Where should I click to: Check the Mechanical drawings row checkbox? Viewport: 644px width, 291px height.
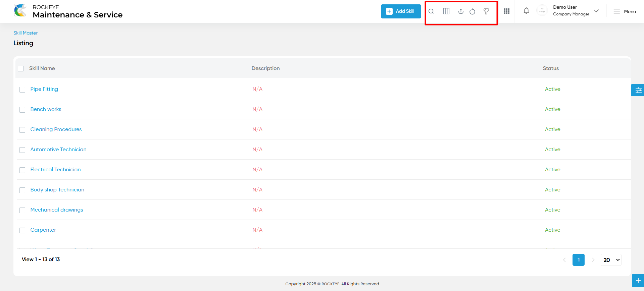pos(22,210)
